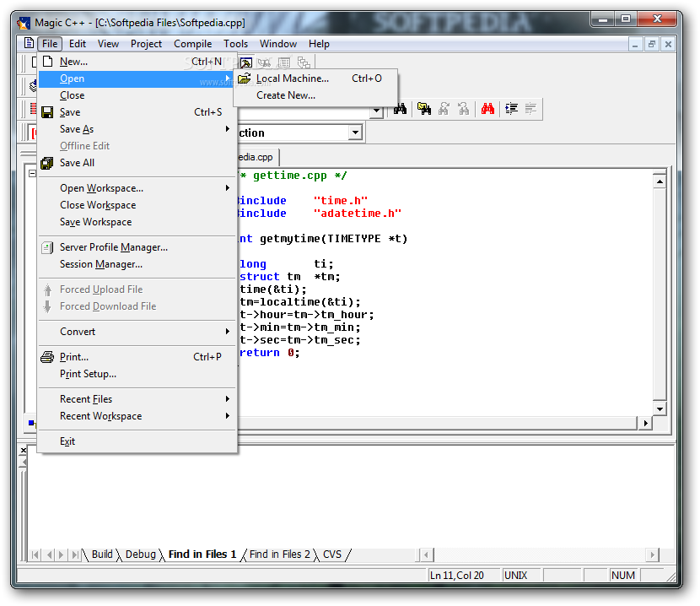Choose Close from File menu
700x606 pixels.
pyautogui.click(x=137, y=95)
